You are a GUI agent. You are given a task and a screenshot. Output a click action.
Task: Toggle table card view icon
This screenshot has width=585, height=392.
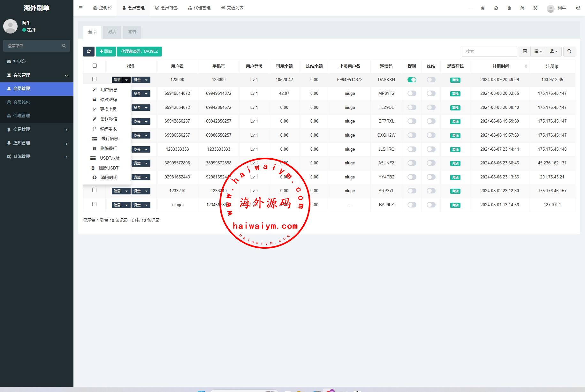pyautogui.click(x=525, y=51)
